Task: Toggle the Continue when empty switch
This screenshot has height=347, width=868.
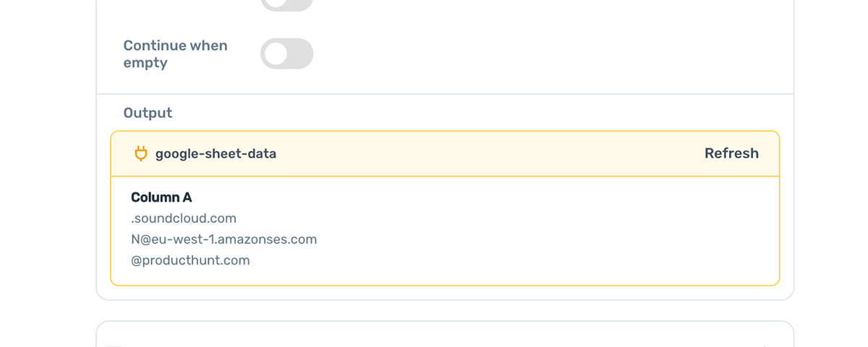Action: tap(286, 53)
